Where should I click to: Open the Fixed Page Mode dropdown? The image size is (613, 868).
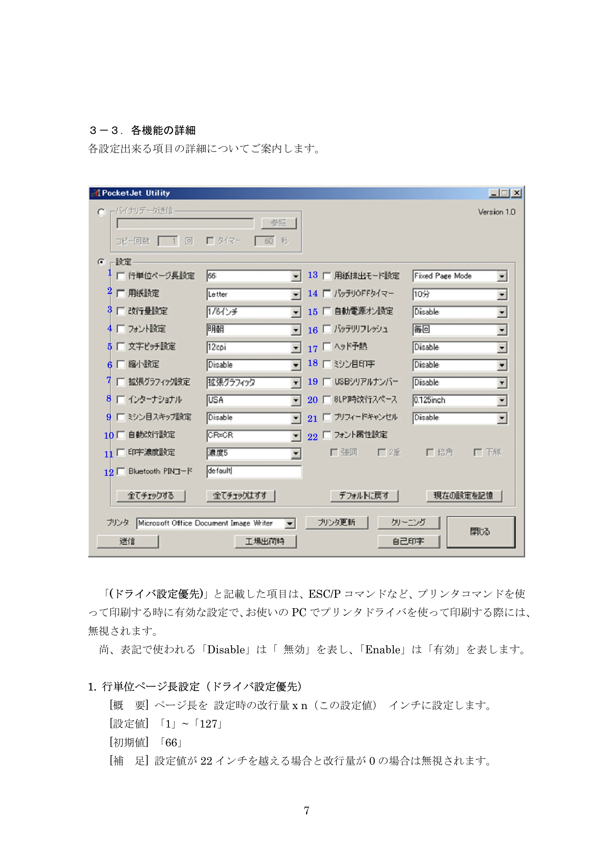coord(460,276)
